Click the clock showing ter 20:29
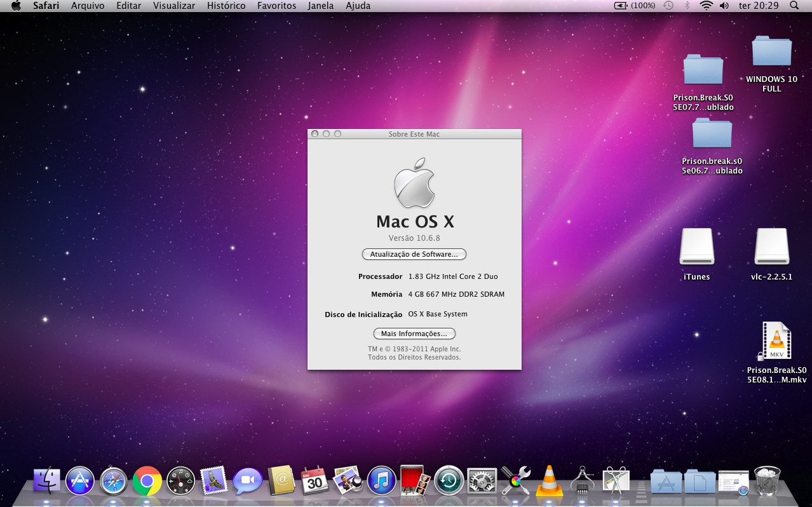 (759, 6)
